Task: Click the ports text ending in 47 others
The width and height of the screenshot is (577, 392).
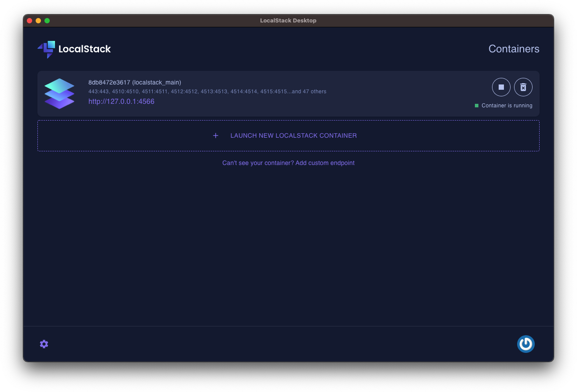Action: pyautogui.click(x=207, y=92)
